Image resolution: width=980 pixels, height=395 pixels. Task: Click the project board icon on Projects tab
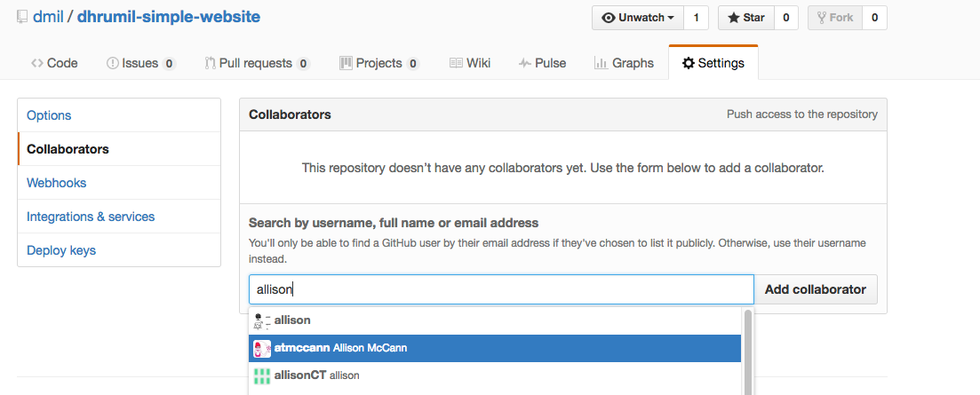point(346,63)
